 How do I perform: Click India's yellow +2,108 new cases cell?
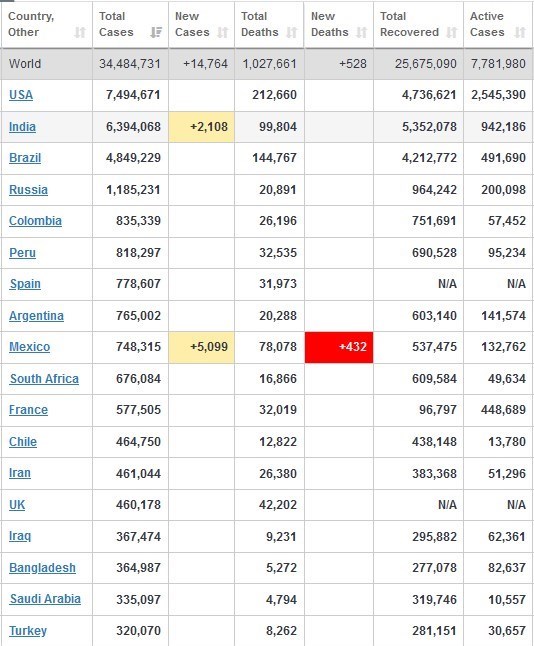202,127
